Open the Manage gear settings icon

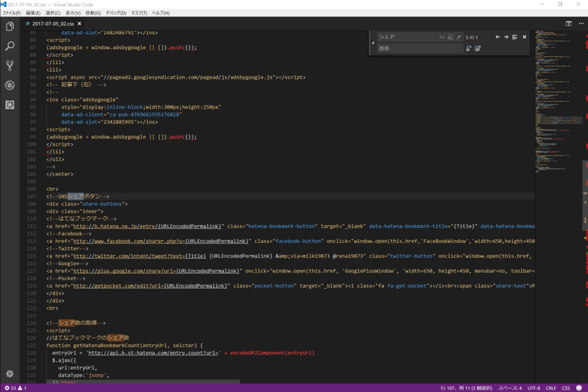(x=10, y=374)
